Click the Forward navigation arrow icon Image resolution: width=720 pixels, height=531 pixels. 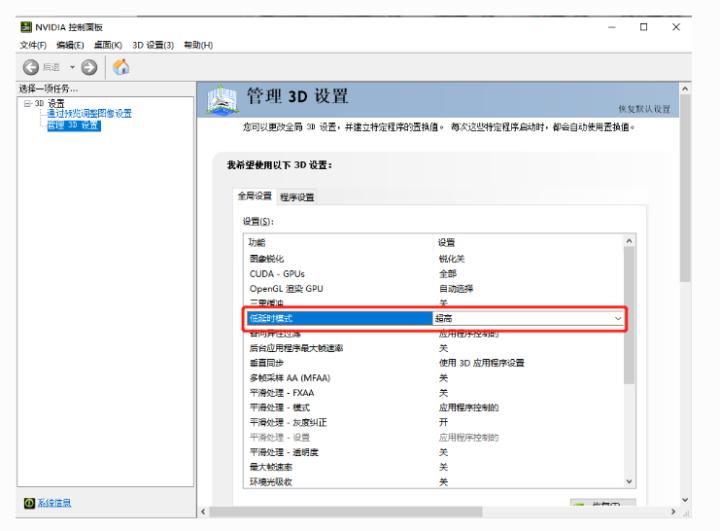[x=89, y=68]
